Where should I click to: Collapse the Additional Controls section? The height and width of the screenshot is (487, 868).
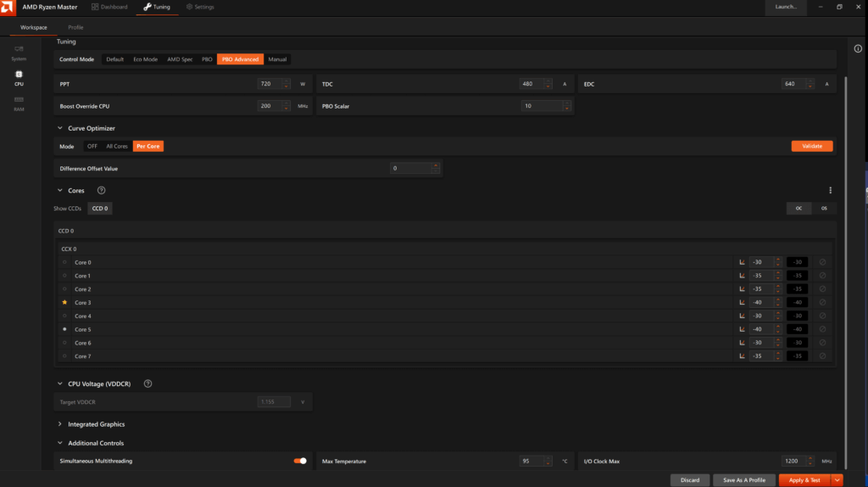(60, 443)
